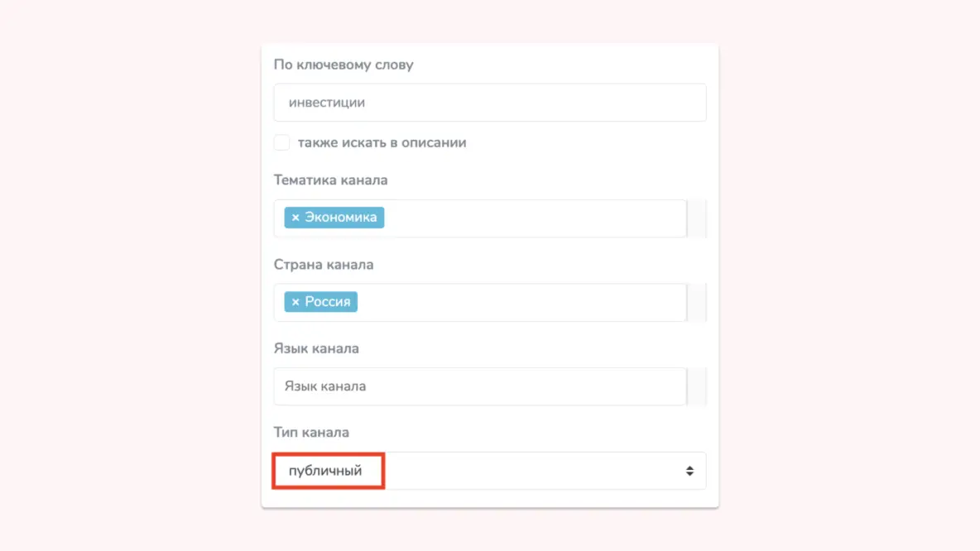Screen dimensions: 980x551
Task: Select the highlighted «публичный» channel type value
Action: click(327, 470)
